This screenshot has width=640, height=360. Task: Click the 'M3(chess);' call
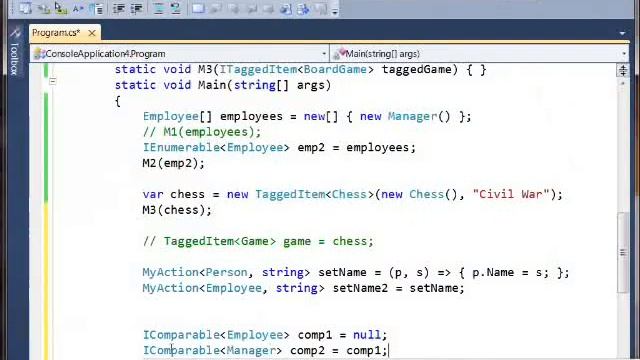(x=177, y=210)
